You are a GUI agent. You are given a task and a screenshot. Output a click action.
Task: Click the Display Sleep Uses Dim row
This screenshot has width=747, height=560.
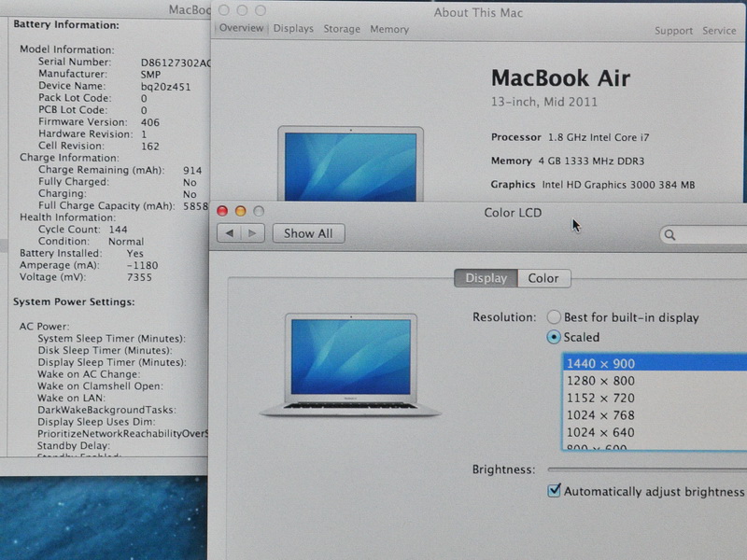tap(96, 422)
